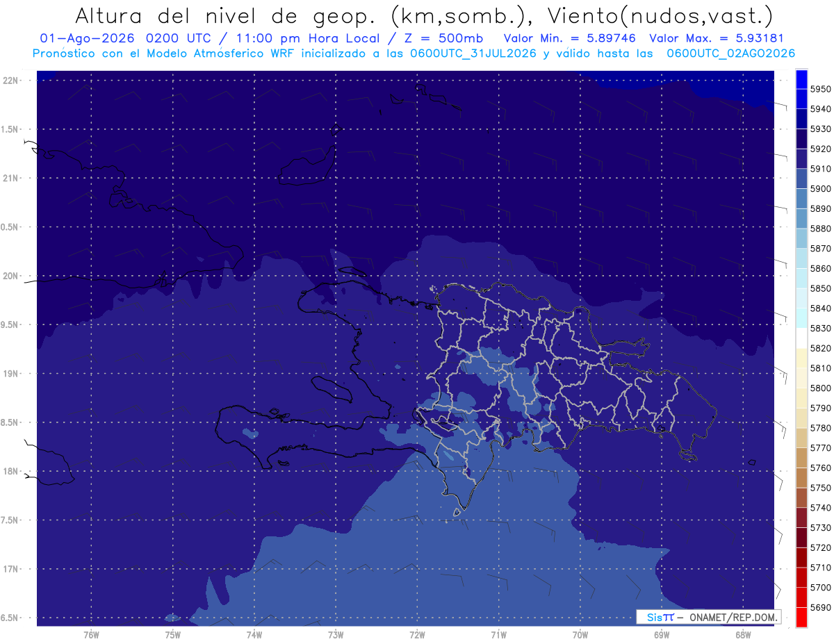Click the longitude axis label "73W"
This screenshot has height=644, width=834.
pos(336,635)
